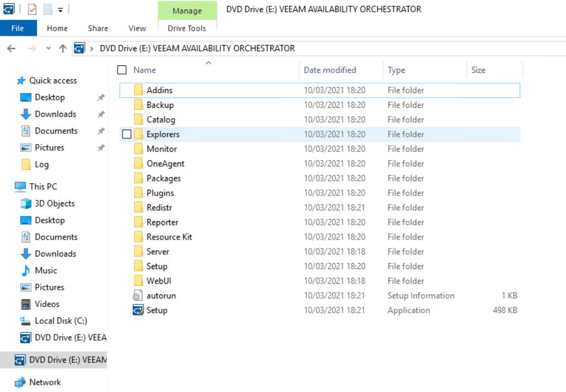The height and width of the screenshot is (392, 566).
Task: Go forward with the forward arrow
Action: [32, 49]
